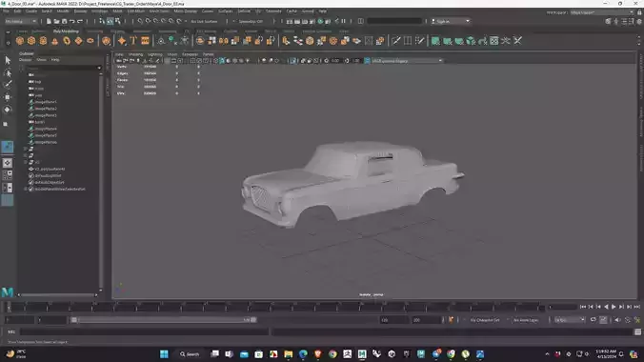Click the SVG import shelf icon
The height and width of the screenshot is (362, 644).
[145, 41]
